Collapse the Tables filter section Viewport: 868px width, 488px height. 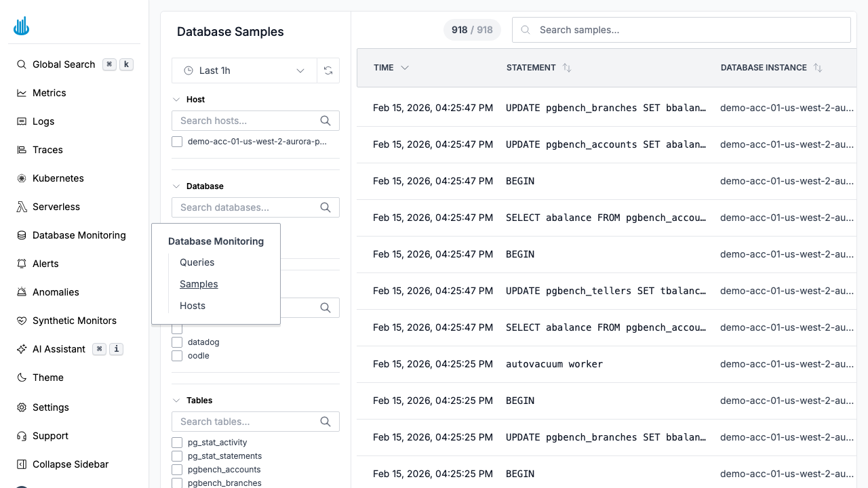(176, 401)
